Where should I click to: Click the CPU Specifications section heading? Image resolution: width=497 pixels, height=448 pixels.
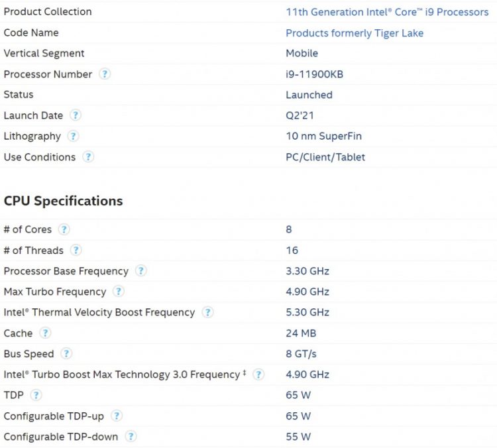coord(63,201)
